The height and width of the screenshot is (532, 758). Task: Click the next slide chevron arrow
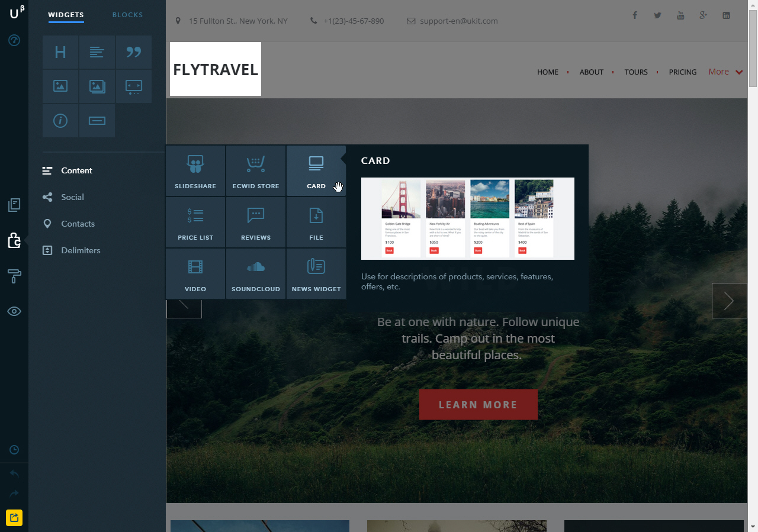tap(729, 301)
